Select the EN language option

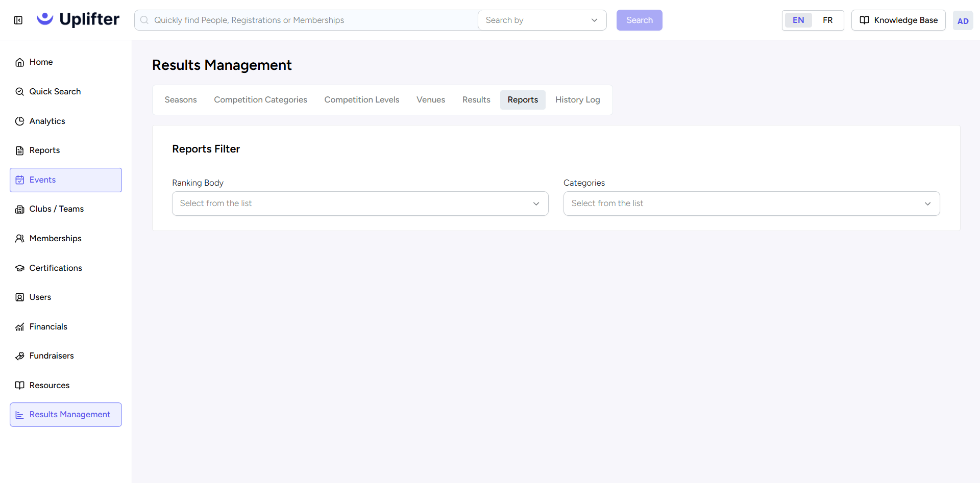pos(798,20)
